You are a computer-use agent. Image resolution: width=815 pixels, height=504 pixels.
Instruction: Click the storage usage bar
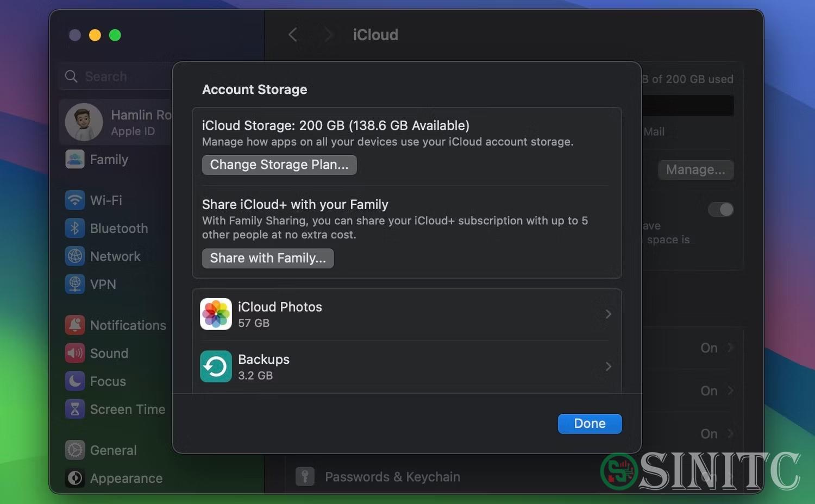point(688,105)
